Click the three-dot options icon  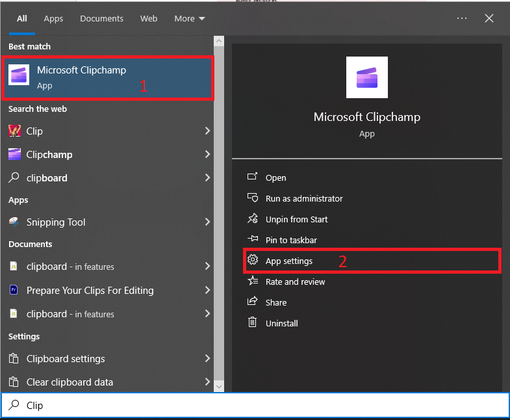tap(462, 19)
